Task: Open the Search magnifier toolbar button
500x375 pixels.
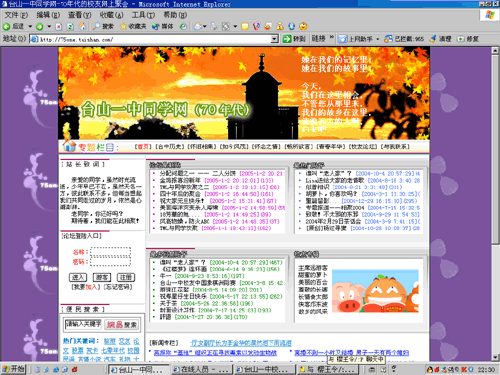Action: click(103, 26)
